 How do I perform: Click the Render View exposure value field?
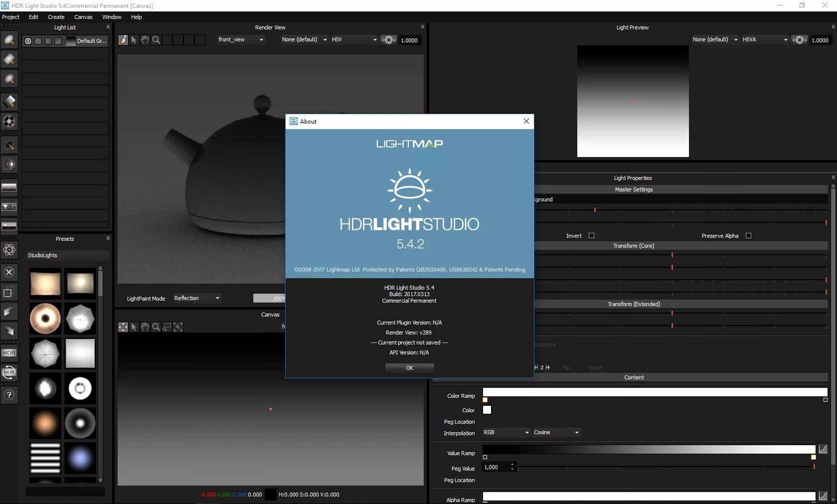coord(410,40)
